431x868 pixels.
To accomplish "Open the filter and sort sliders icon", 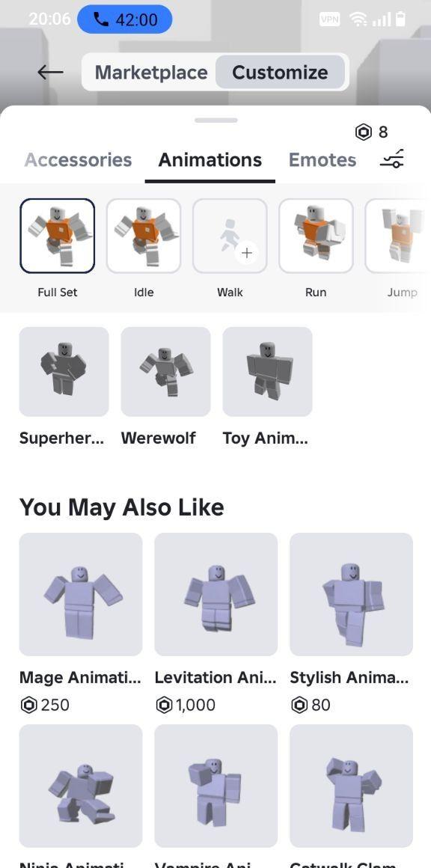I will click(x=392, y=159).
